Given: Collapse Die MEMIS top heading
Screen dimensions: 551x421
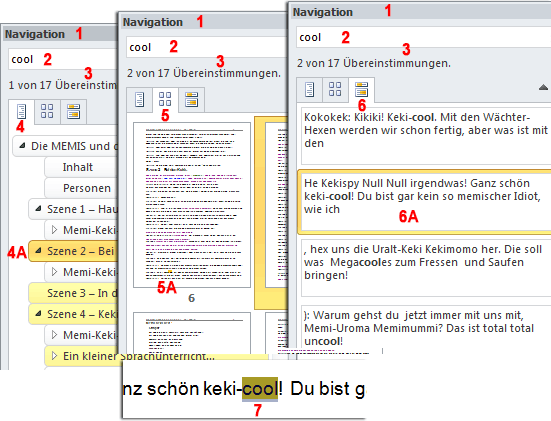Looking at the screenshot, I should click(22, 145).
